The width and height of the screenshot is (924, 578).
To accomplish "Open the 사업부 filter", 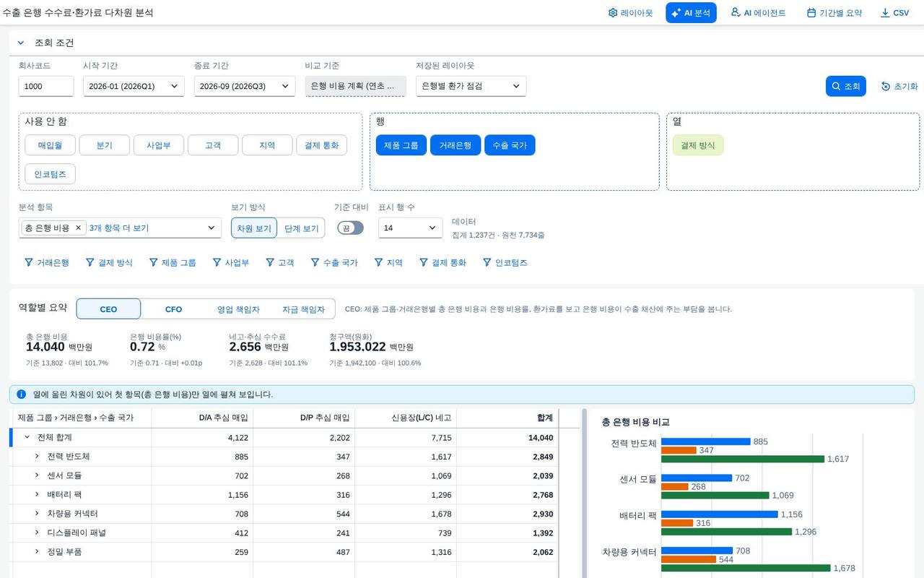I will pyautogui.click(x=231, y=263).
